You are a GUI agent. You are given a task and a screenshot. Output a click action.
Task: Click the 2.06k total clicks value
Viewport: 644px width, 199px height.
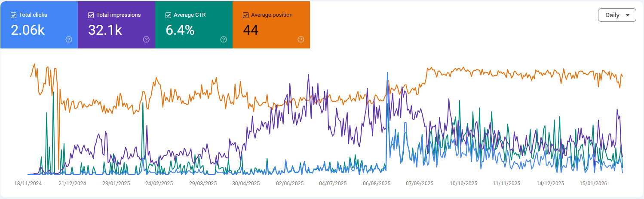(28, 30)
